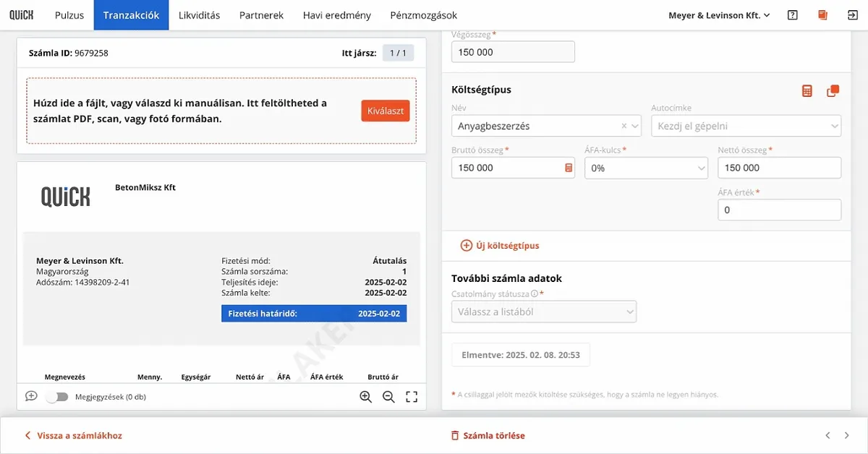
Task: Click the QUiCK logo in header
Action: (x=21, y=14)
